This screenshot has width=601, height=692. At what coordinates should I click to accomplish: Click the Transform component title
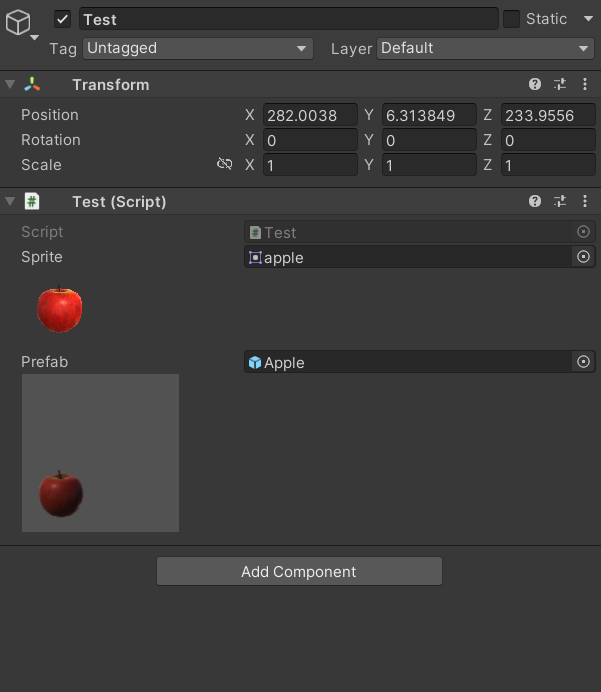(111, 84)
